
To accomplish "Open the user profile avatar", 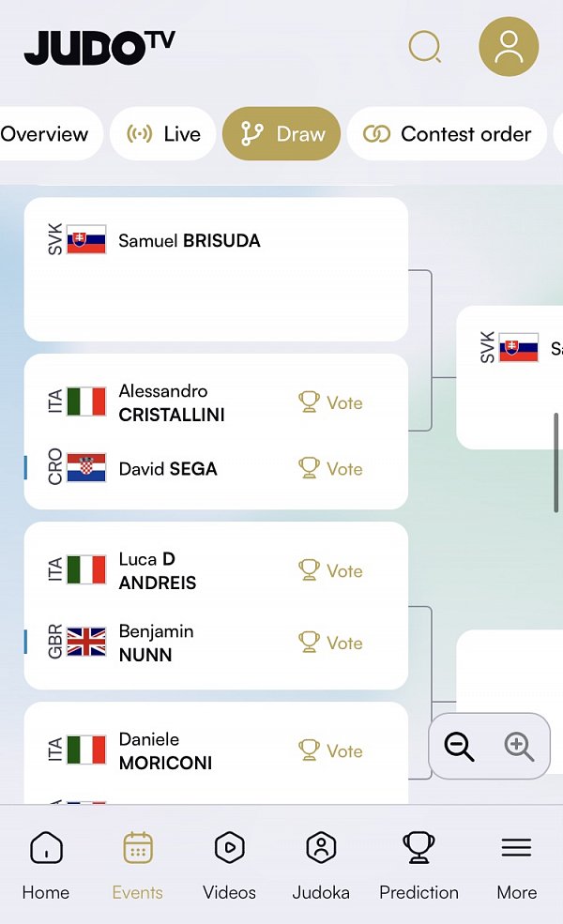I will tap(509, 47).
